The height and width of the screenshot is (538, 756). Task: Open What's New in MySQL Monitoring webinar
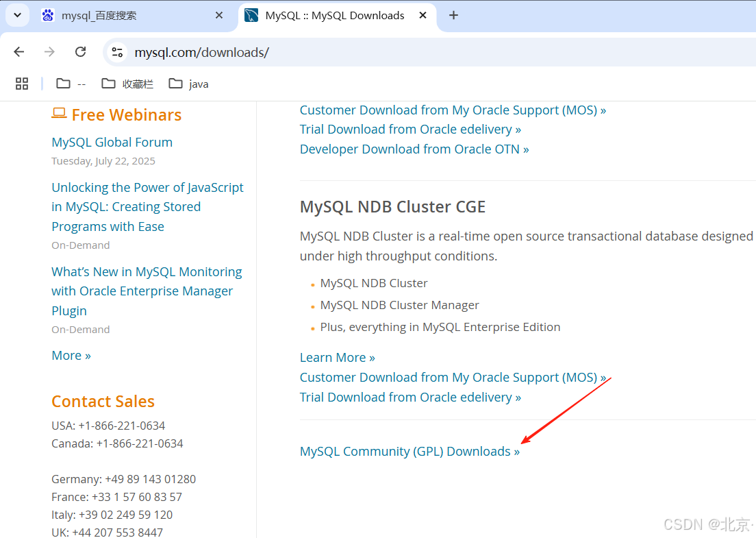[147, 291]
